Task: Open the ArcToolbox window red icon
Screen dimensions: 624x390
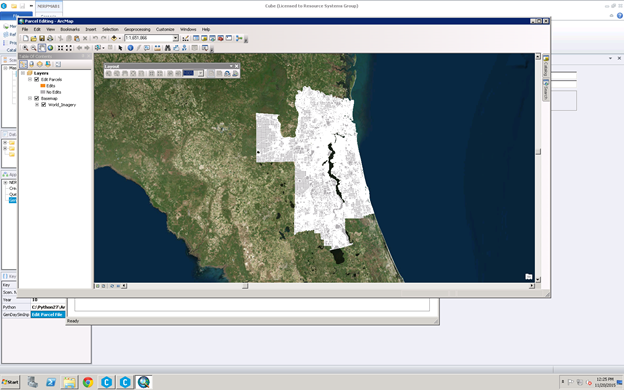Action: 220,38
